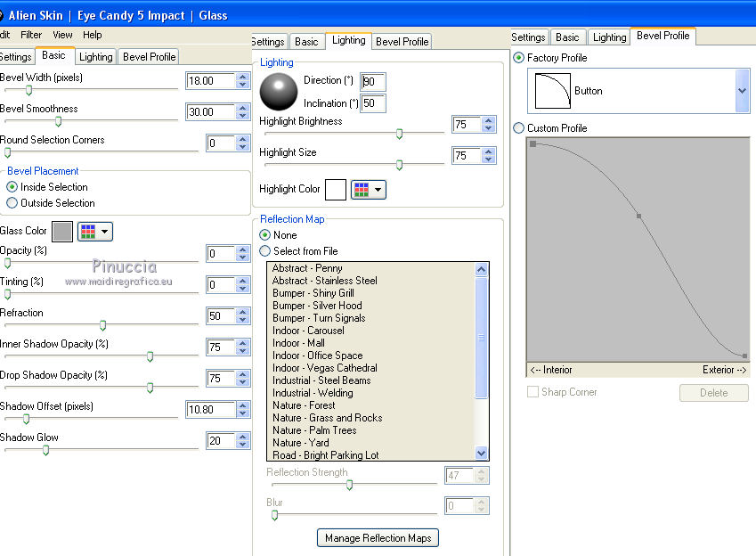Screen dimensions: 756x556
Task: Click the gray Glass Color swatch
Action: pos(62,232)
